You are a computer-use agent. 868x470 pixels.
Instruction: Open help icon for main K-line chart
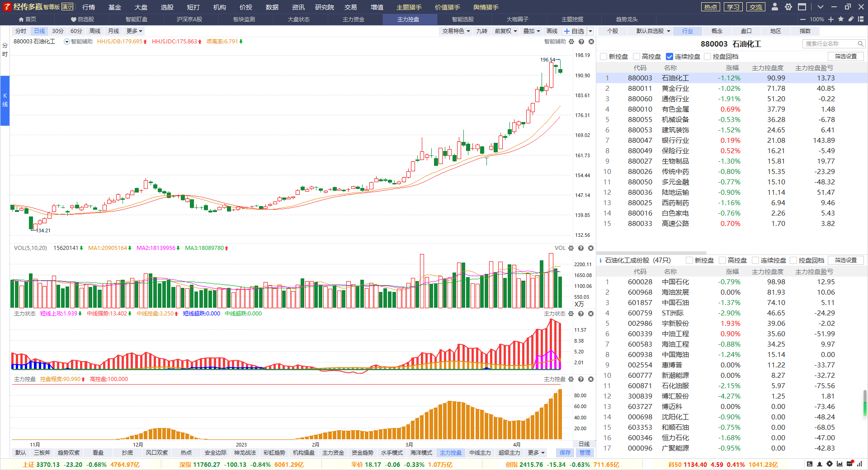pyautogui.click(x=581, y=42)
